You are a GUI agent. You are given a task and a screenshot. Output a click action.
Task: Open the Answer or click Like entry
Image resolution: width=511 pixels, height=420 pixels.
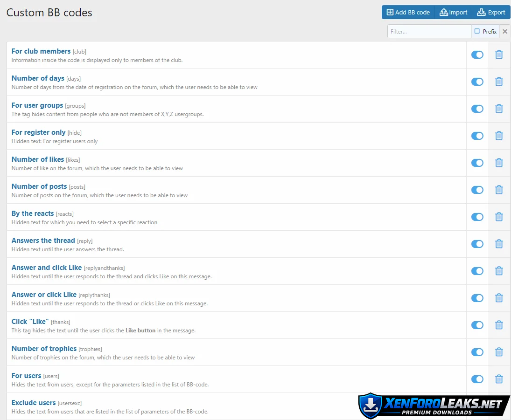point(44,295)
